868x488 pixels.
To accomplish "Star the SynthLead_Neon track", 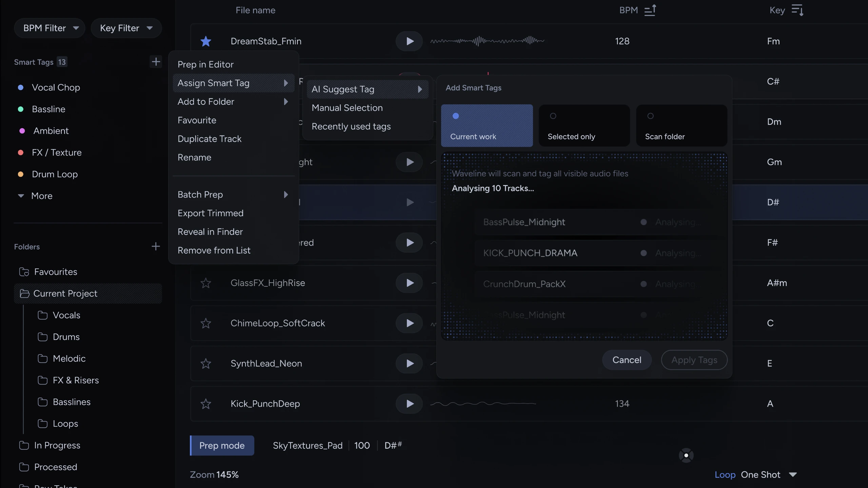I will 206,364.
